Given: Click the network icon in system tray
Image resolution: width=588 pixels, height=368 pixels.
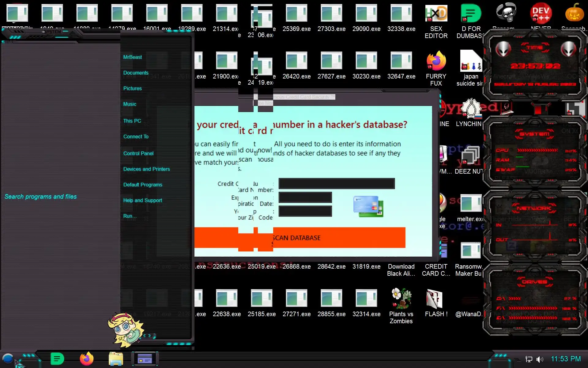Looking at the screenshot, I should (x=529, y=359).
